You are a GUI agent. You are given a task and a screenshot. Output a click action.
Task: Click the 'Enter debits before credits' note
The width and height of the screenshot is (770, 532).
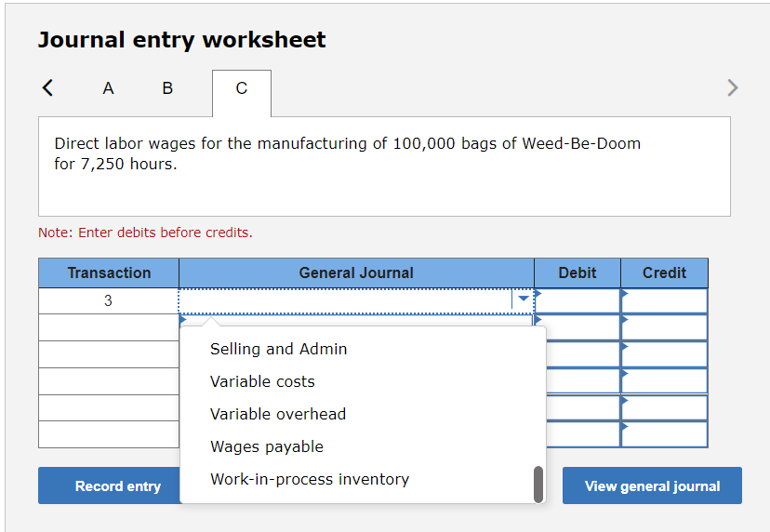tap(145, 233)
